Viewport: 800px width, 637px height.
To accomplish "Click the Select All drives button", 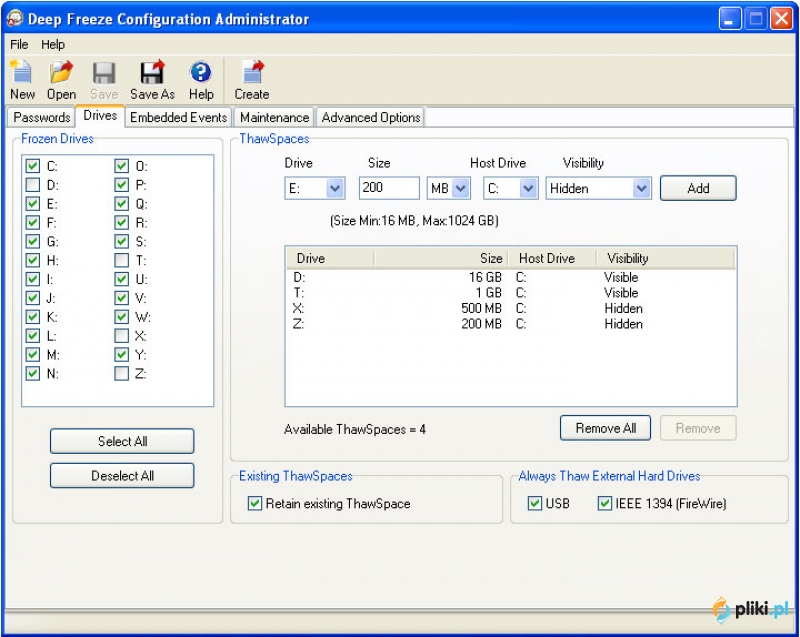I will pos(122,441).
